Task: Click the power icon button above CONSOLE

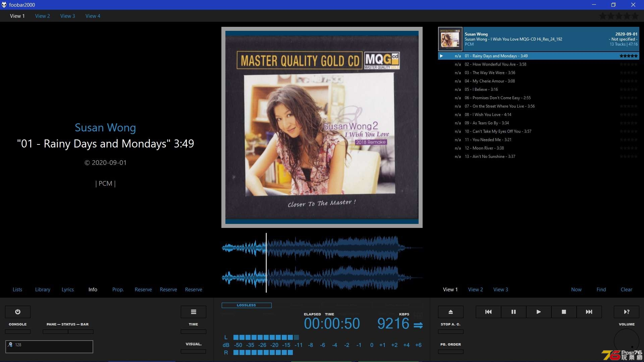Action: click(18, 312)
